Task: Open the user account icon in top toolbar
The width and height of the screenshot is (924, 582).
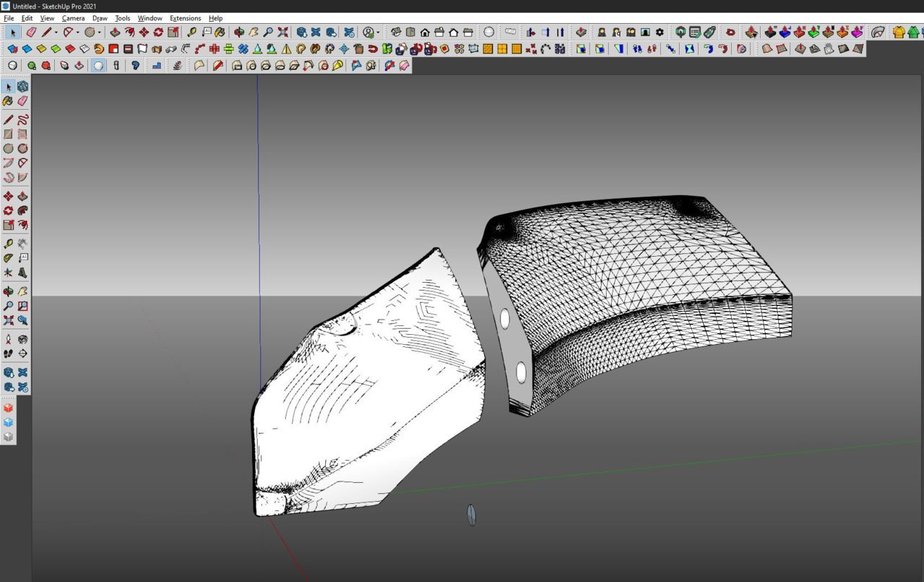Action: (368, 33)
